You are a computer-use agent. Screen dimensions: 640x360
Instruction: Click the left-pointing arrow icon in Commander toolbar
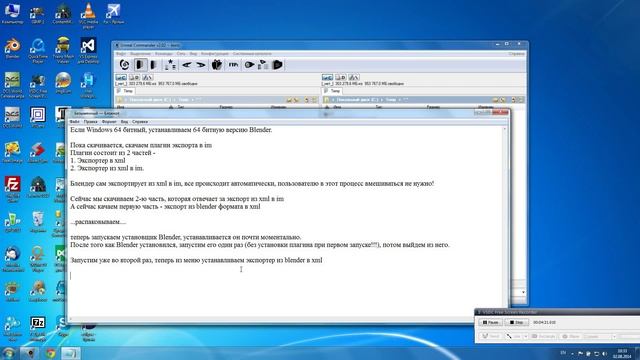coord(187,64)
